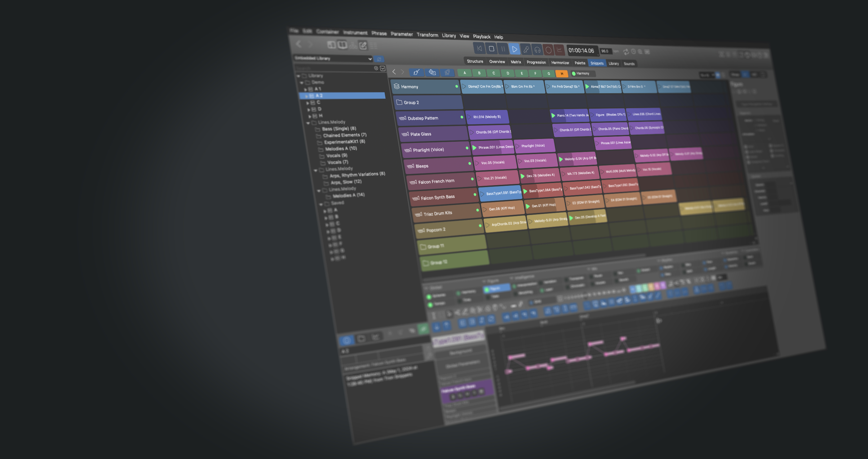Click the green G section button
This screenshot has width=868, height=459.
[x=549, y=74]
